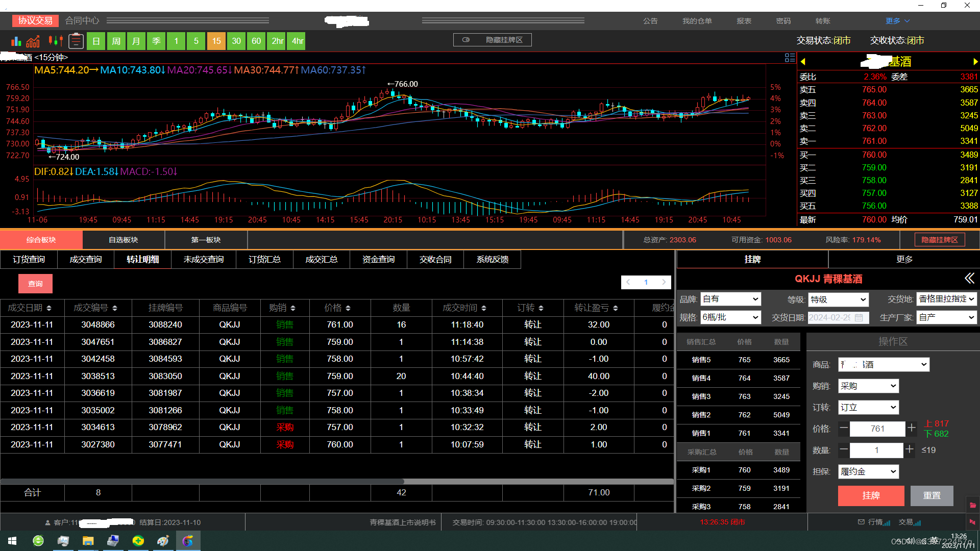Toggle 隐藏挂牌区 eye switch at top
This screenshot has height=551, width=980.
click(466, 40)
